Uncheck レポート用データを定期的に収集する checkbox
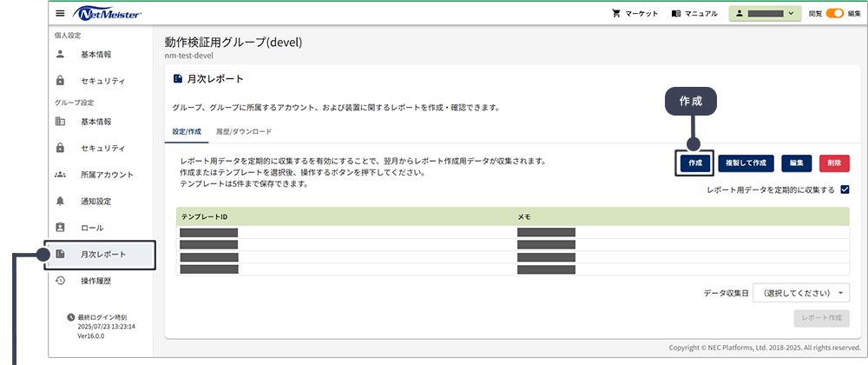This screenshot has height=365, width=868. pyautogui.click(x=845, y=190)
